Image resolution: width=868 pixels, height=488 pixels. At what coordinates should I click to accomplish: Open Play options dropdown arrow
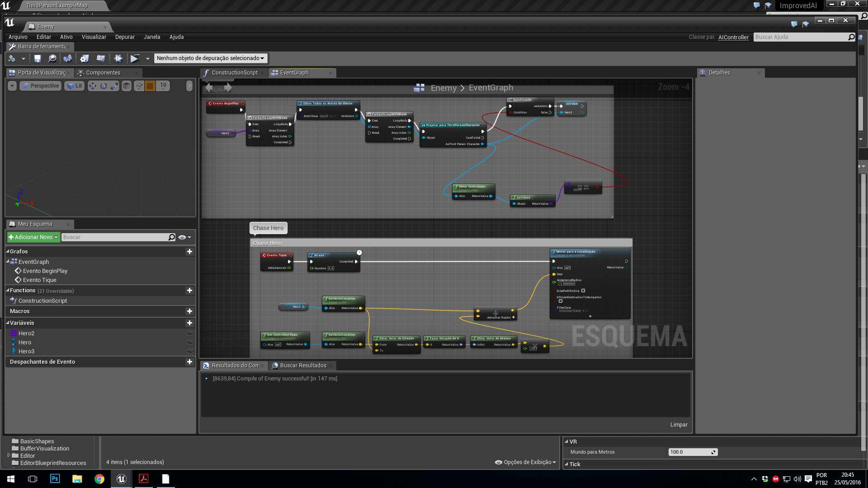point(147,59)
